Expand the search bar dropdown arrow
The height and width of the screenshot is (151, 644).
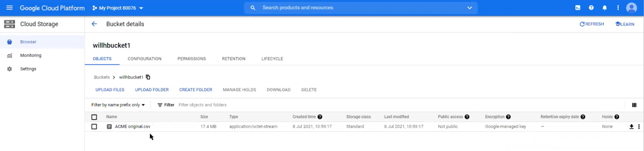tap(469, 8)
